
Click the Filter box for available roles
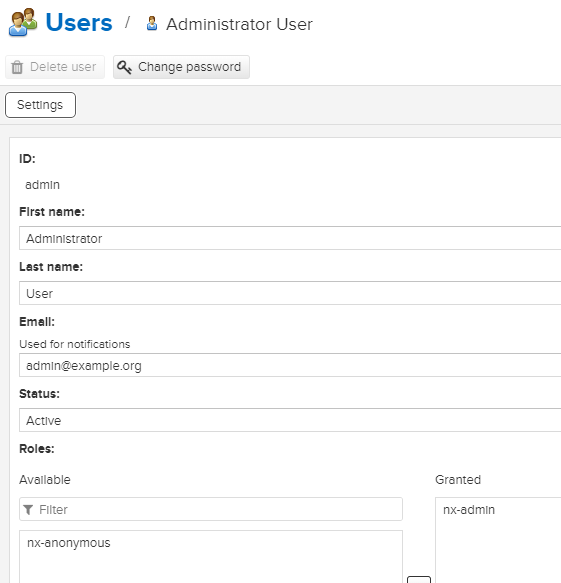[211, 509]
